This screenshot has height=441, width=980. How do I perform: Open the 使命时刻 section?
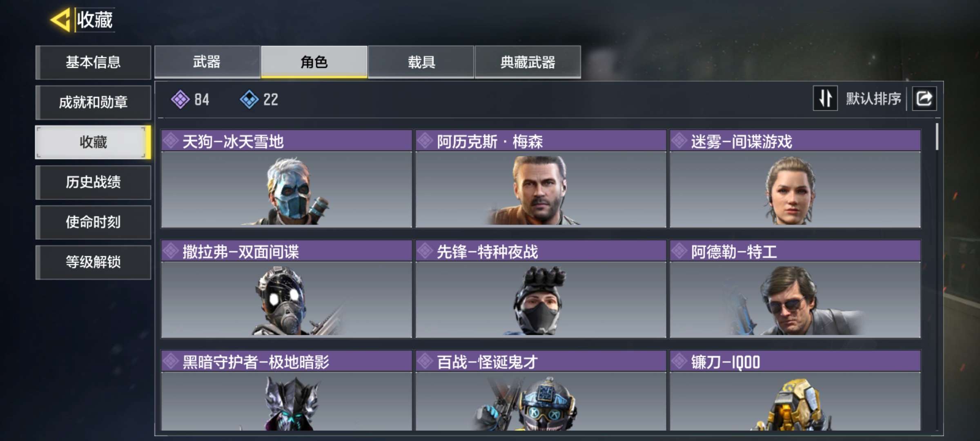pos(93,222)
